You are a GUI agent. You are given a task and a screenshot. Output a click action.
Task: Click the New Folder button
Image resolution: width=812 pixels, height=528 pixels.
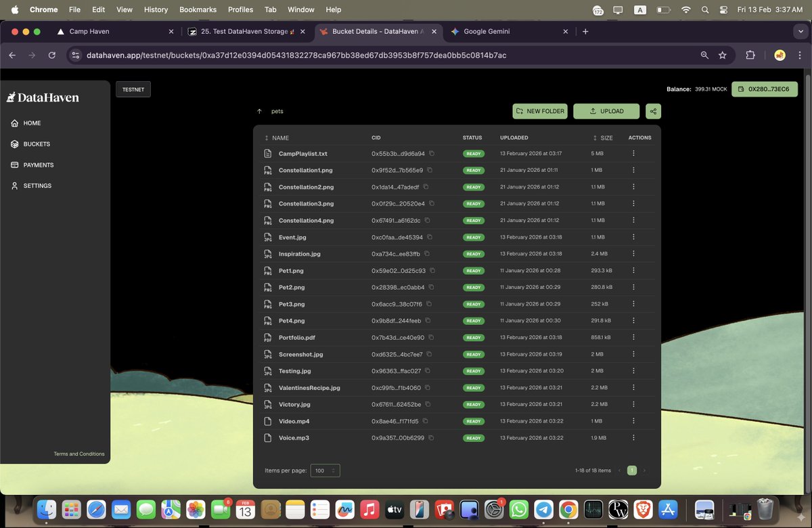tap(540, 111)
